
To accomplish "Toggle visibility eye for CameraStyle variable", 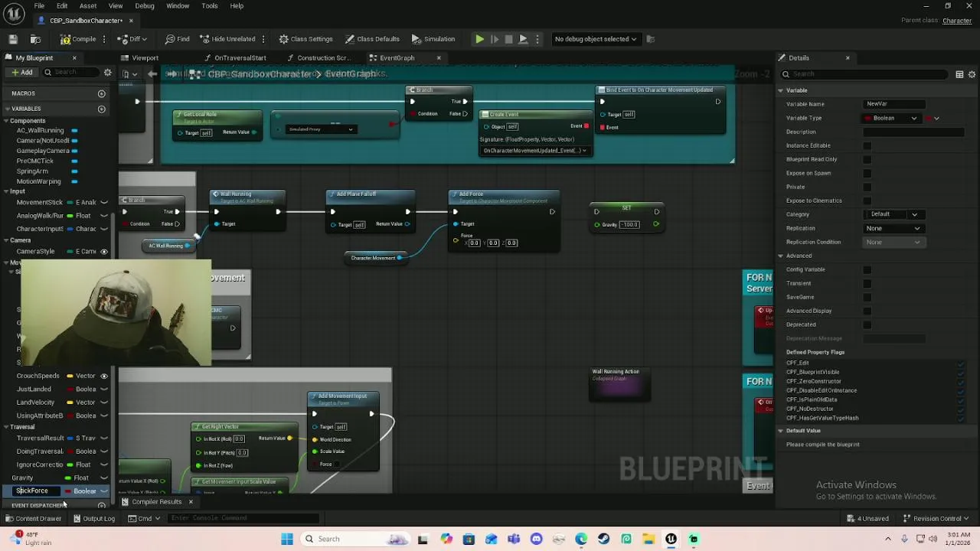I will click(104, 252).
